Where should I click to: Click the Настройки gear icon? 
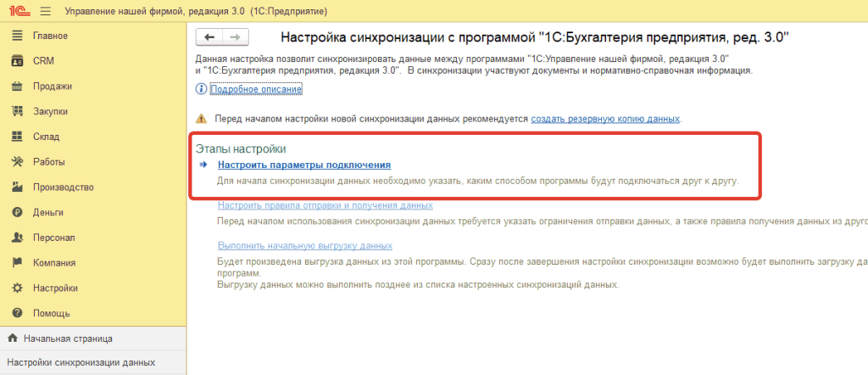17,288
